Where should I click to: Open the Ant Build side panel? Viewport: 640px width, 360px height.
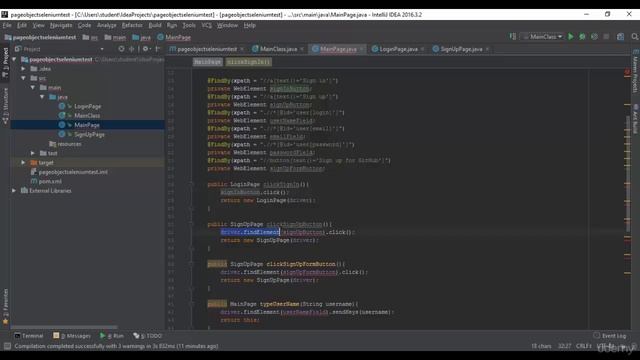635,119
